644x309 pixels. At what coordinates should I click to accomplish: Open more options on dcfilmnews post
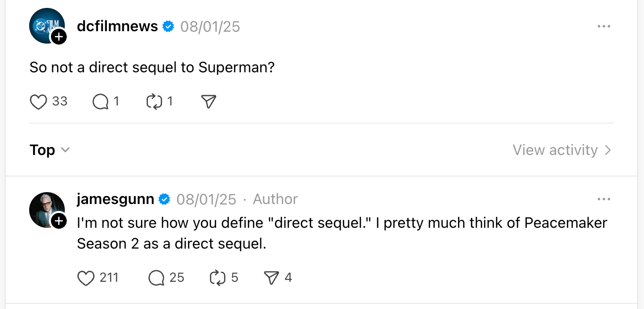click(x=603, y=26)
